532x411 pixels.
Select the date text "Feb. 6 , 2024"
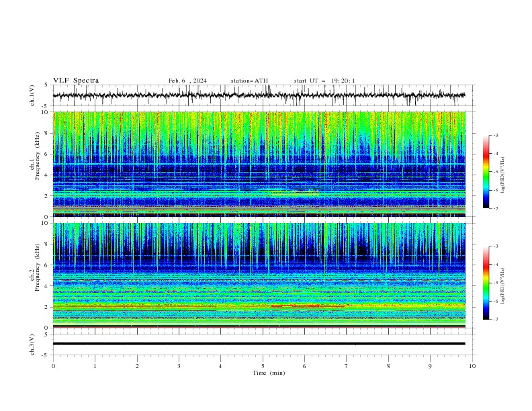187,81
